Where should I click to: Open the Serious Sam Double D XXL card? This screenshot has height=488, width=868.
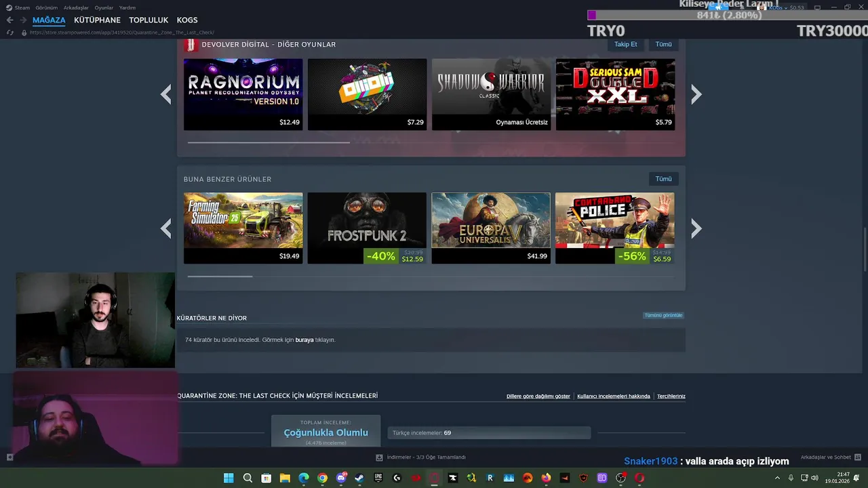(x=615, y=94)
